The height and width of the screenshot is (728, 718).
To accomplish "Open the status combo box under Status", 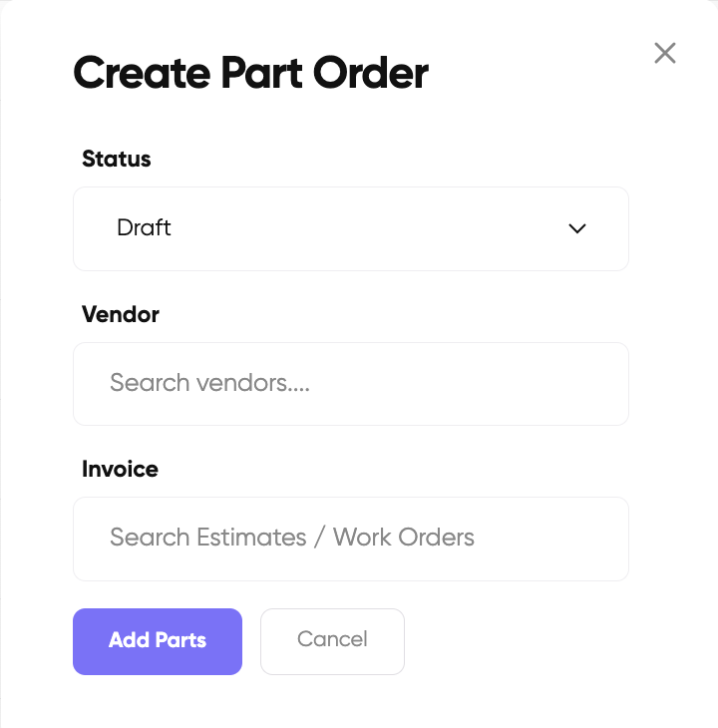I will (351, 229).
